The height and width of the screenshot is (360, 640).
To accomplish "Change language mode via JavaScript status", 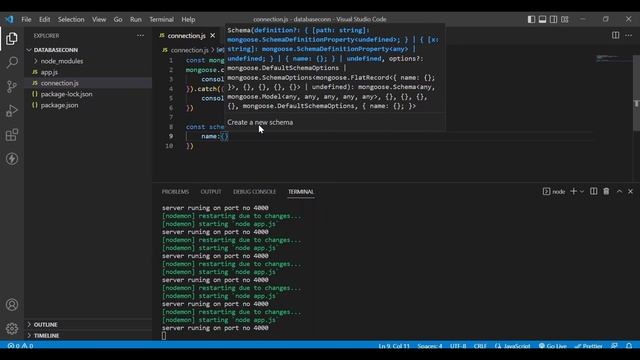I will tap(513, 346).
